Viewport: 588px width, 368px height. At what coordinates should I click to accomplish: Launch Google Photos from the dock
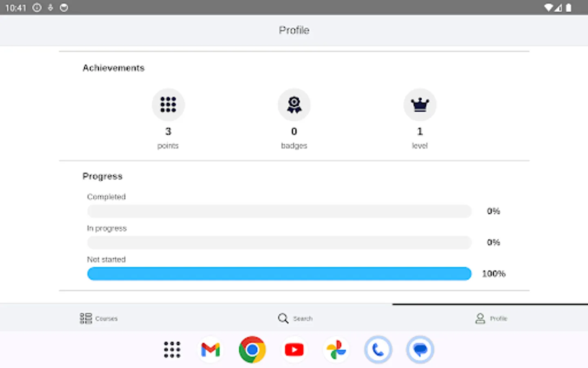tap(336, 350)
